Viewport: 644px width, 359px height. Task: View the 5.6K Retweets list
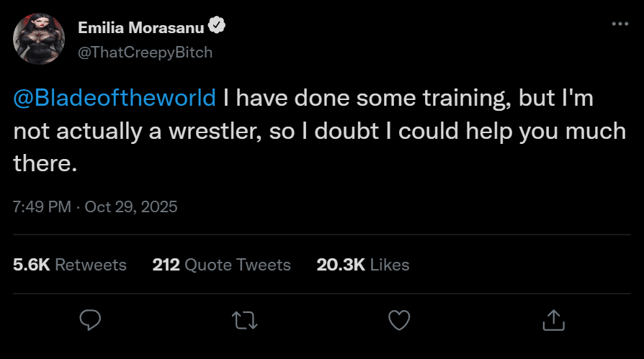tap(70, 265)
